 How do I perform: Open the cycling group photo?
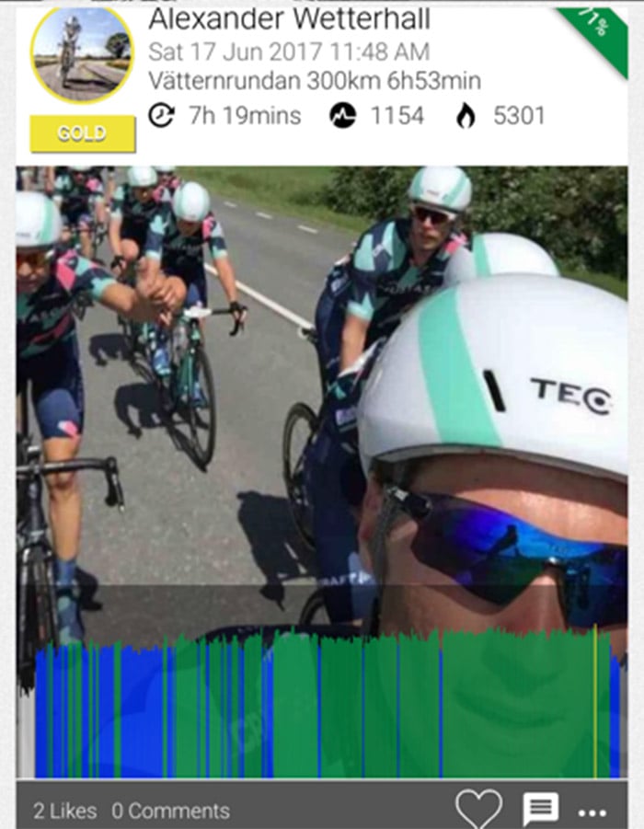[x=321, y=402]
